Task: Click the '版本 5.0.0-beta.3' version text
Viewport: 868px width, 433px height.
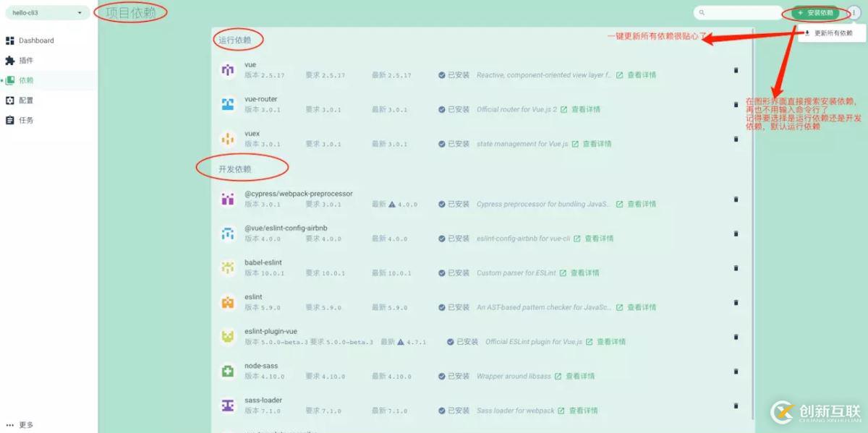Action: point(276,342)
